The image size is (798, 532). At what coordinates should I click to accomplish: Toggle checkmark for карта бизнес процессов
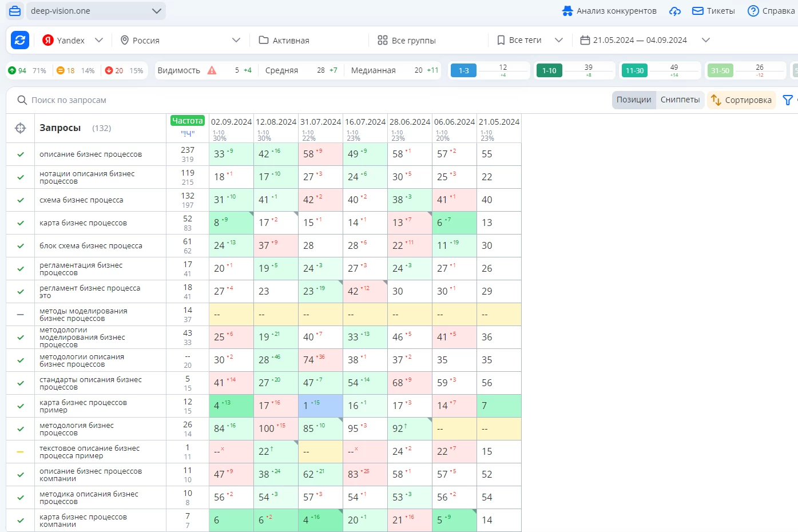(21, 223)
